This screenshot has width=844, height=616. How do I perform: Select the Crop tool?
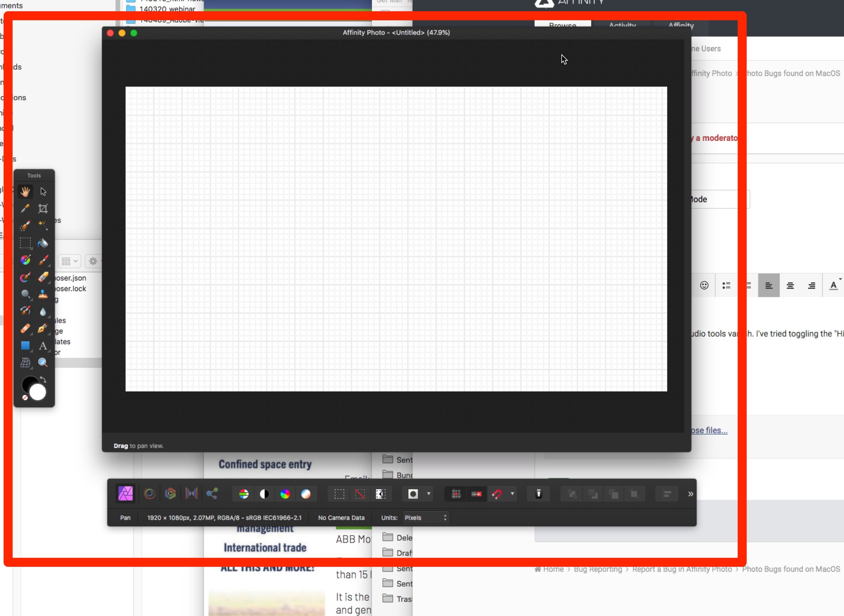coord(43,209)
